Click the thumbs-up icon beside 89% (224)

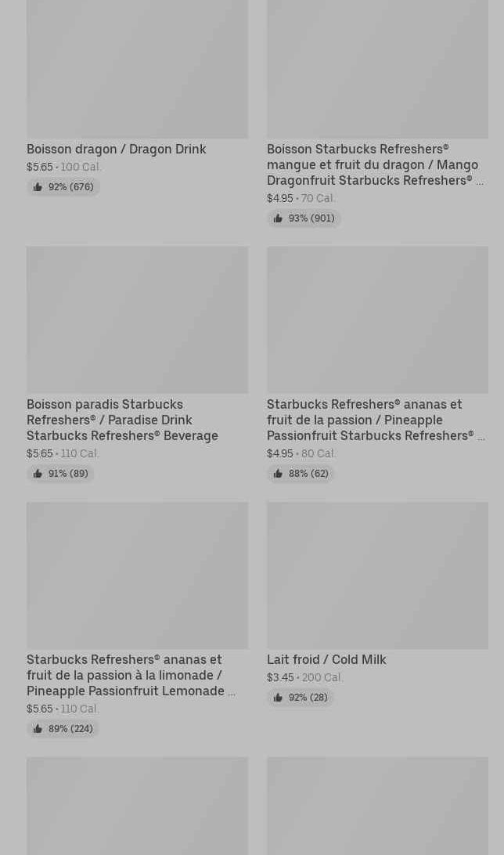[x=38, y=729]
